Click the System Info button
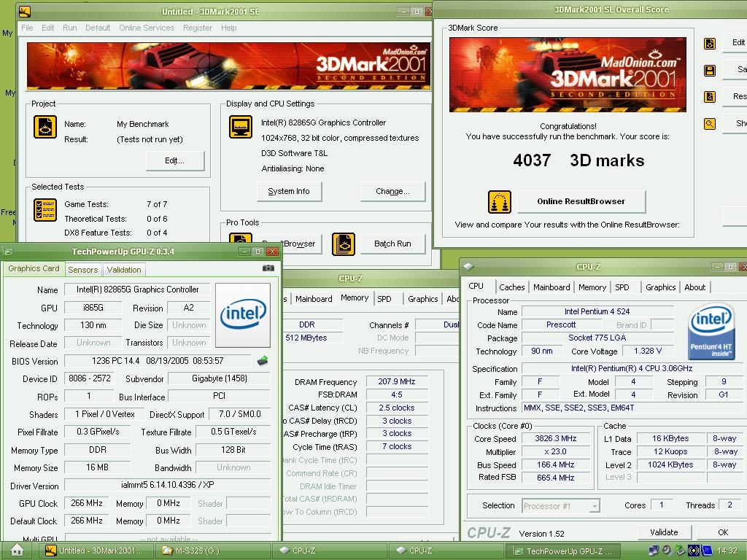747x560 pixels. click(x=289, y=192)
